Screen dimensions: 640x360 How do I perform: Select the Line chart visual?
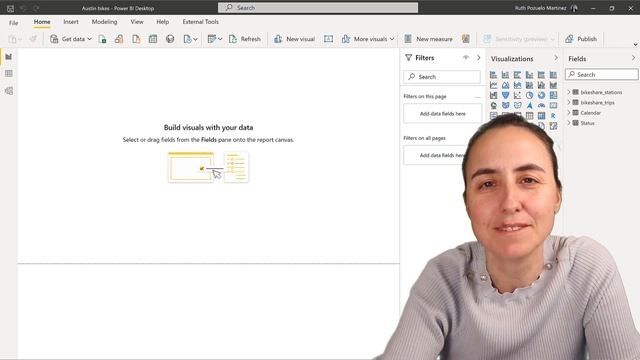pyautogui.click(x=493, y=85)
